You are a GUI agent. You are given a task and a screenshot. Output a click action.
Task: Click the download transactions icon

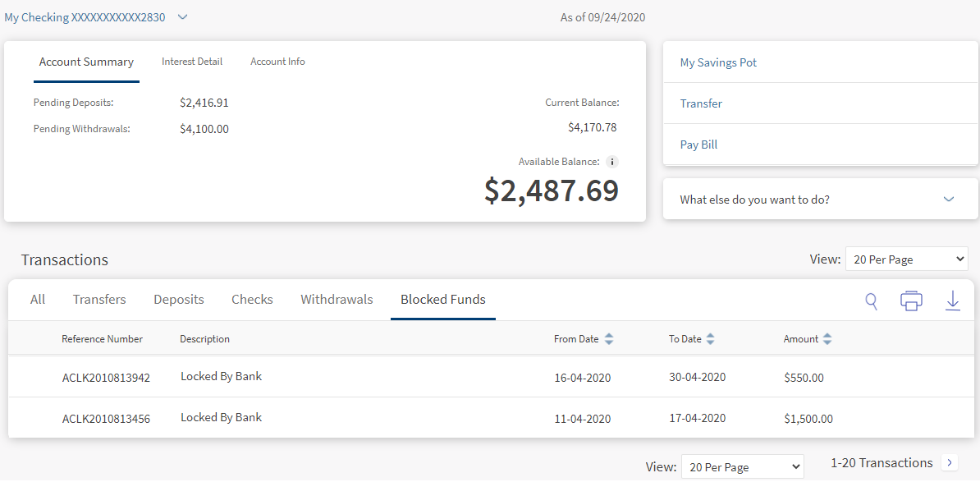[x=952, y=301]
